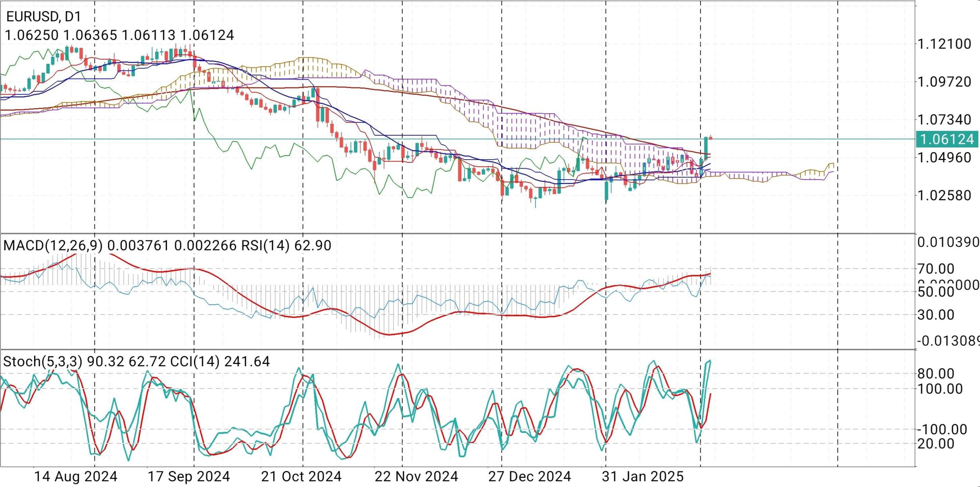Click the 1.12100 price axis label
980x487 pixels.
(944, 44)
